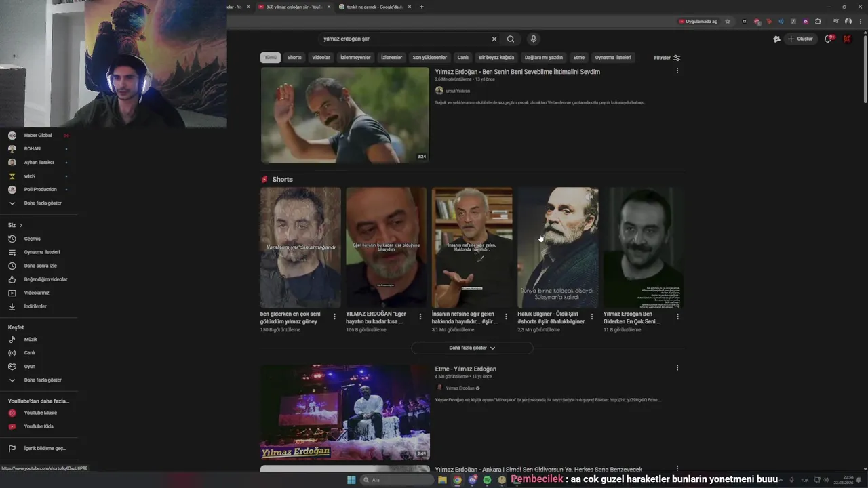Open Videolarınız in sidebar

coord(38,293)
